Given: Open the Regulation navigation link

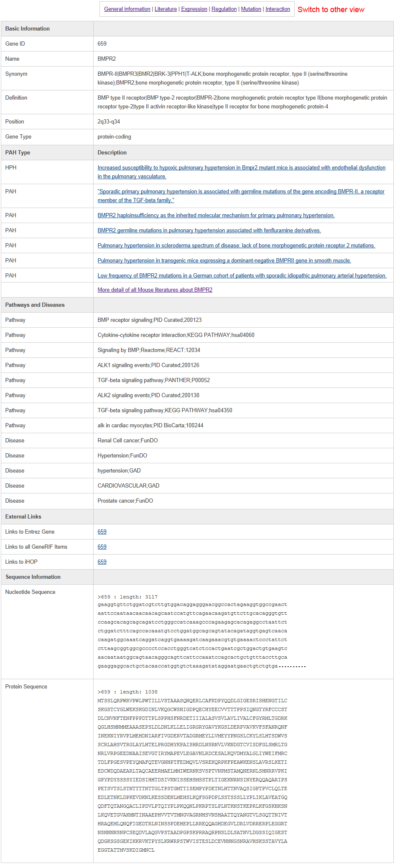Looking at the screenshot, I should coord(224,9).
